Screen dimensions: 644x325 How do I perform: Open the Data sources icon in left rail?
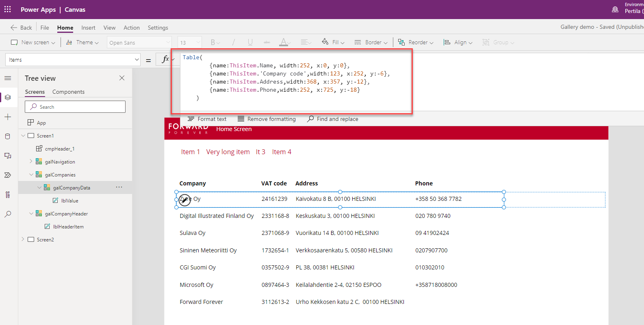click(x=8, y=136)
